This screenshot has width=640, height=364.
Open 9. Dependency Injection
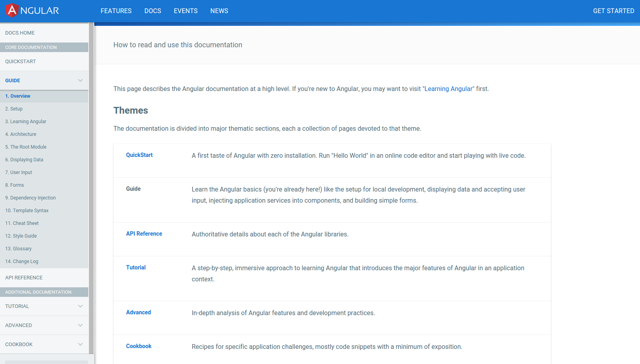(44, 198)
